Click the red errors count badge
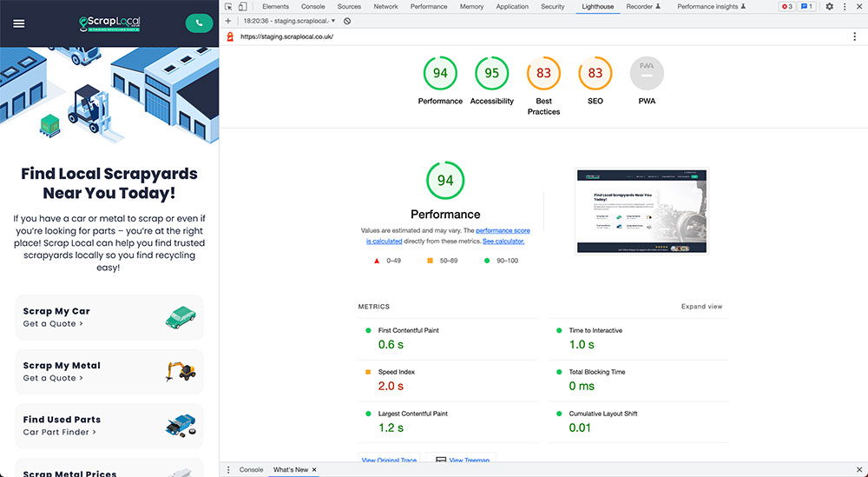 click(786, 7)
